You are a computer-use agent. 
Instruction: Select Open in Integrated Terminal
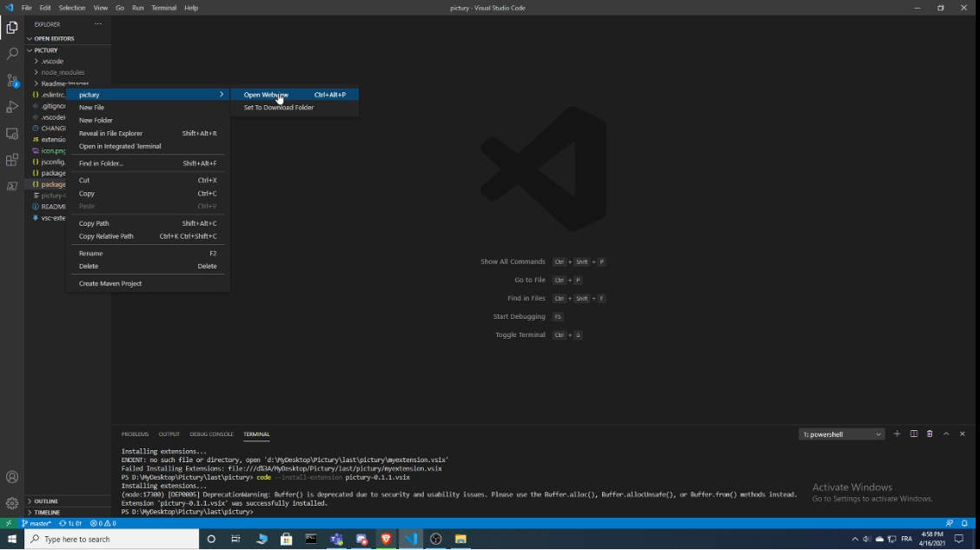coord(148,146)
